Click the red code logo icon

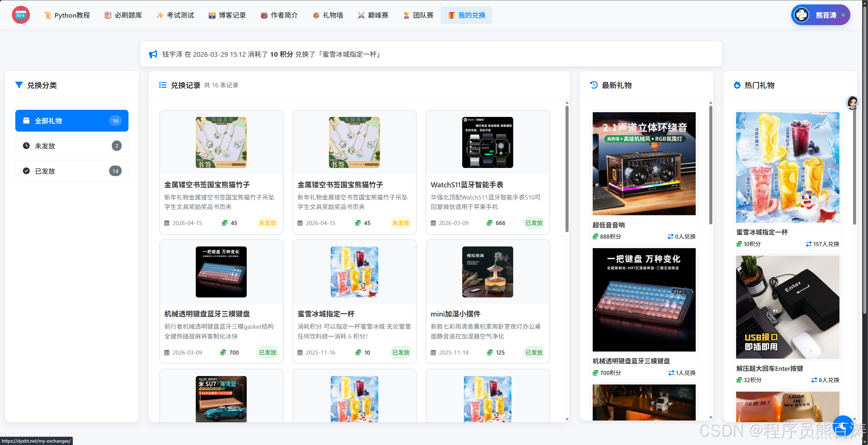[x=21, y=15]
